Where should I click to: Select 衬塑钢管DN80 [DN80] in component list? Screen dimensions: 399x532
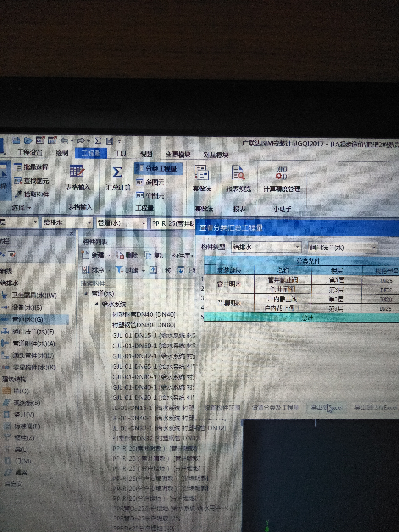click(x=144, y=325)
